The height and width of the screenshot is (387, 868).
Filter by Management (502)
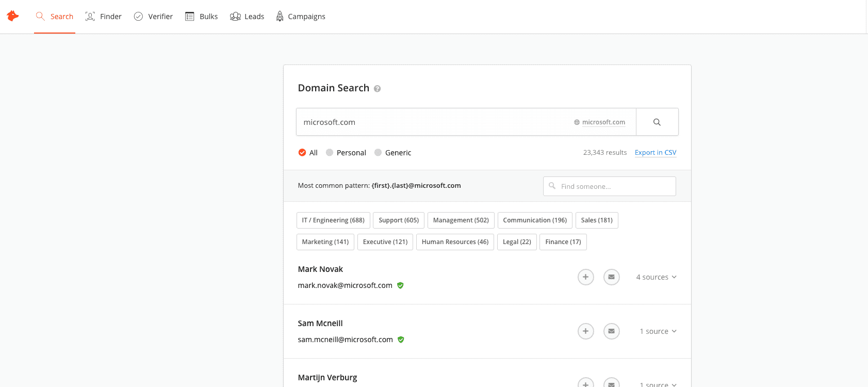tap(461, 220)
